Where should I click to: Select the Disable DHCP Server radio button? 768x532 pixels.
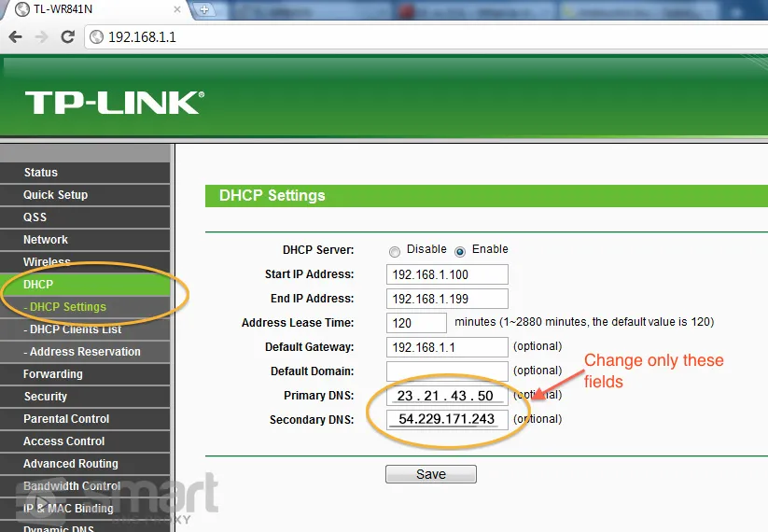tap(395, 251)
